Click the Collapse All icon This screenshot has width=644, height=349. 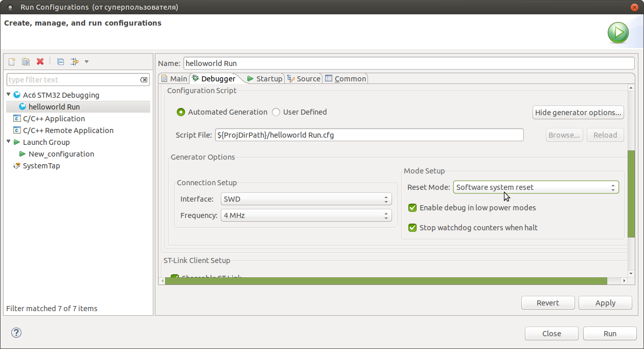point(60,62)
